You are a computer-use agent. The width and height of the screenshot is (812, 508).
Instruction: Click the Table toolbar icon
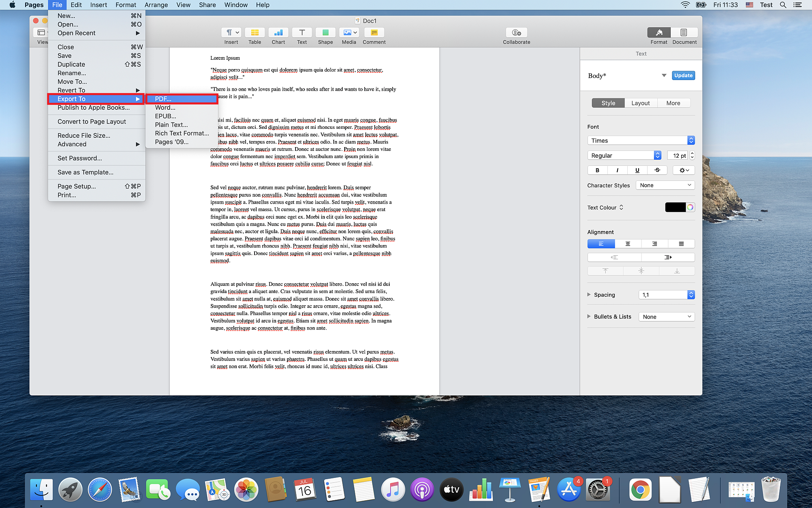click(255, 33)
